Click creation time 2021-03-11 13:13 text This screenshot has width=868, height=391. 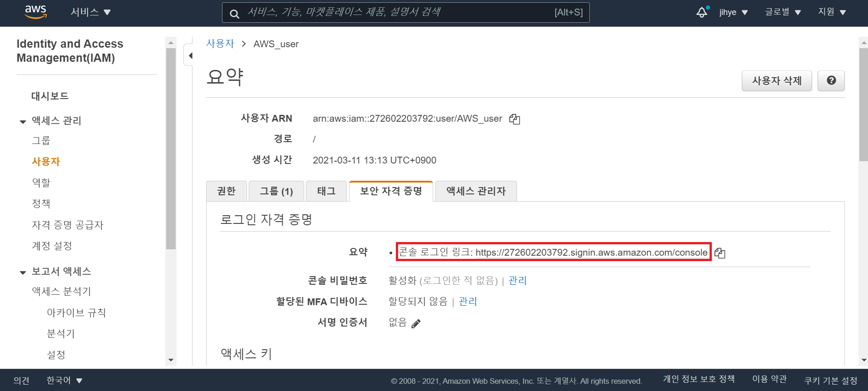coord(375,160)
